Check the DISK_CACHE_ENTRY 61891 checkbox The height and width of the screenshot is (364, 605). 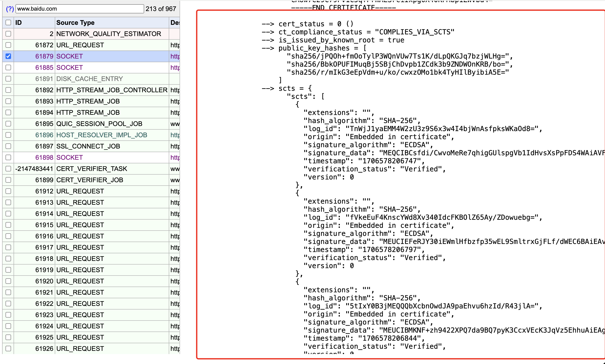coord(8,79)
